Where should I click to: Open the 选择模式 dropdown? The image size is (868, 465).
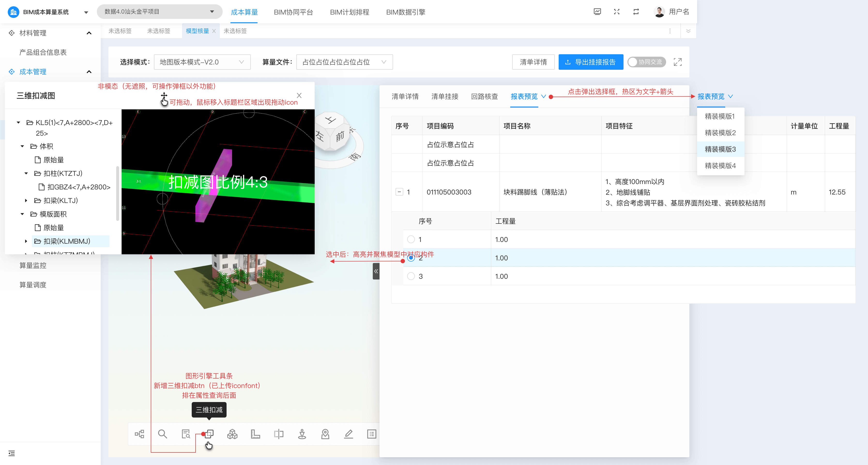click(202, 62)
